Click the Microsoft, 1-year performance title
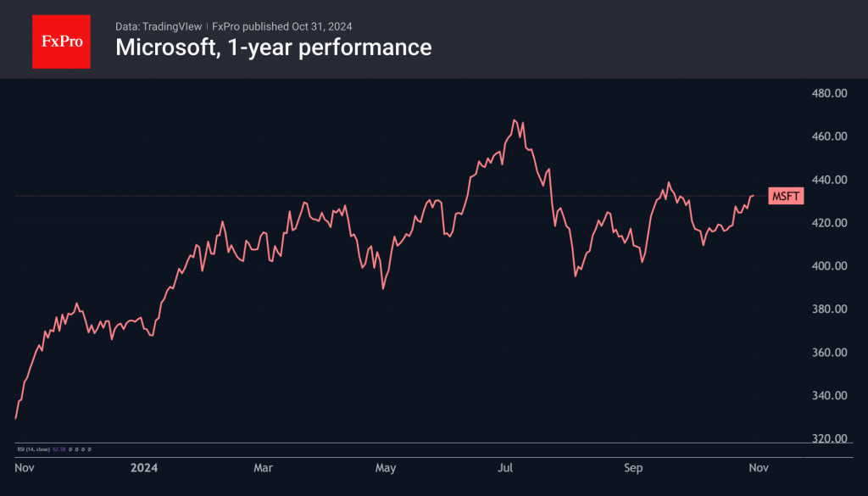Screen dimensions: 868x496 coord(273,47)
